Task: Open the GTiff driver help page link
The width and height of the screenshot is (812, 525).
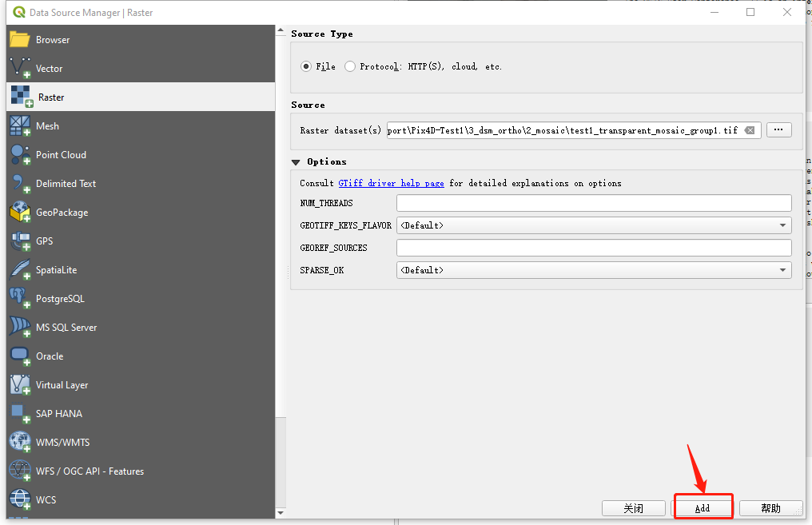Action: (391, 184)
